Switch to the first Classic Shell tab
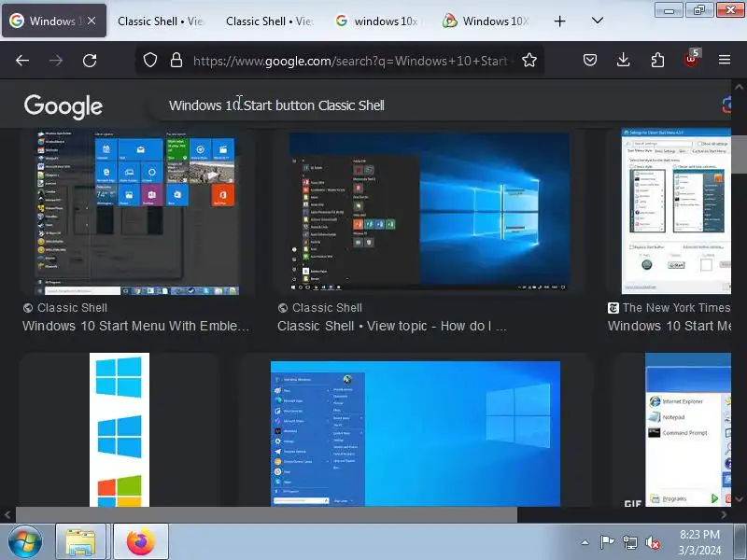 click(162, 21)
